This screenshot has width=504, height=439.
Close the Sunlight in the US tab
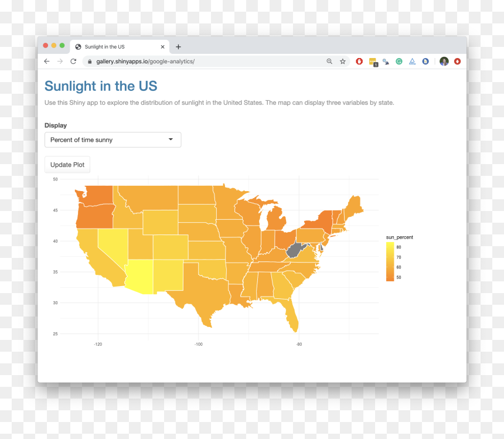[163, 47]
